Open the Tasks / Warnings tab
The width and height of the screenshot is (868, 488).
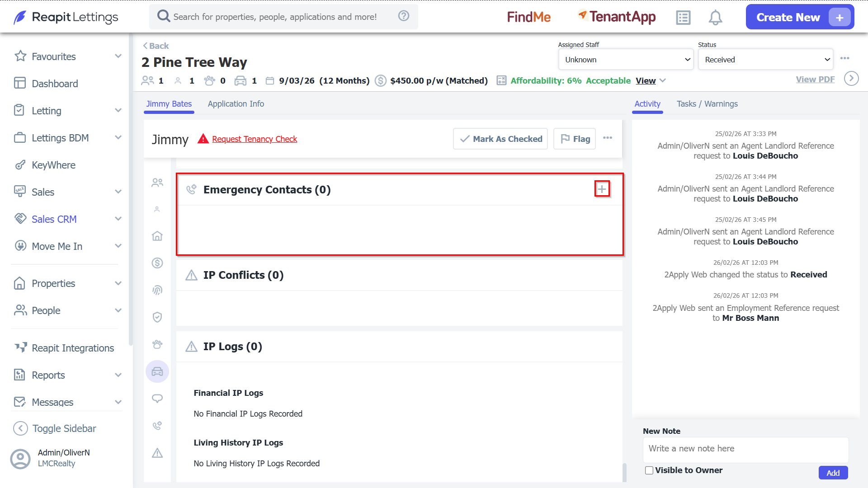tap(707, 104)
